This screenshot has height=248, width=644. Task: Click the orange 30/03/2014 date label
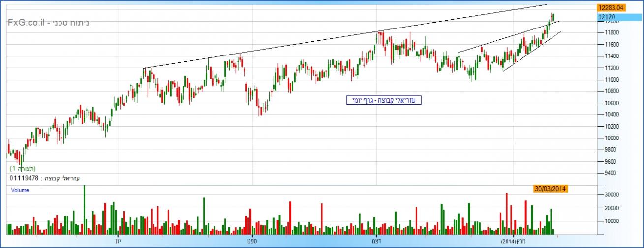[551, 189]
